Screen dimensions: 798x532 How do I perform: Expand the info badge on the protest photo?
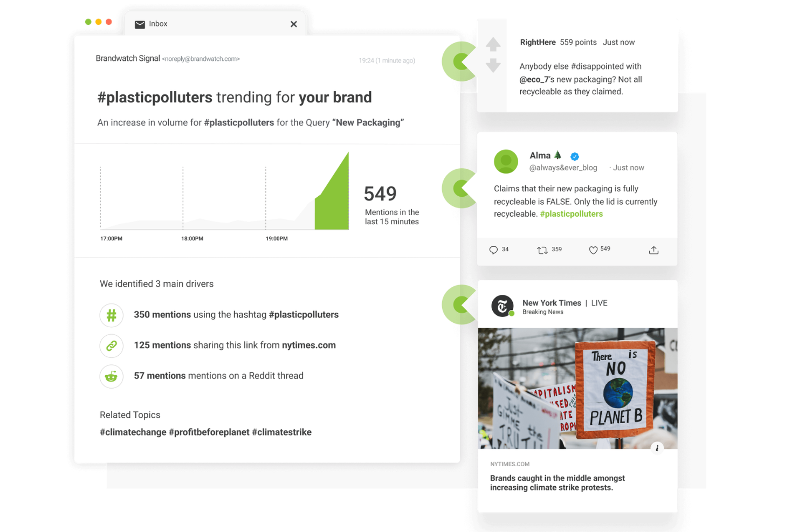click(657, 448)
